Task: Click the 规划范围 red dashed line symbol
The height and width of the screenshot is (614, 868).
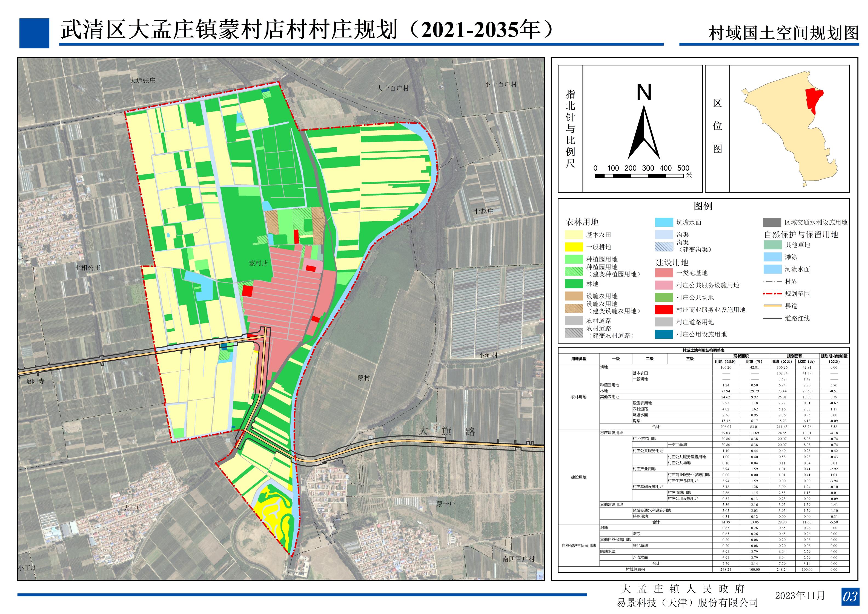Action: (772, 294)
